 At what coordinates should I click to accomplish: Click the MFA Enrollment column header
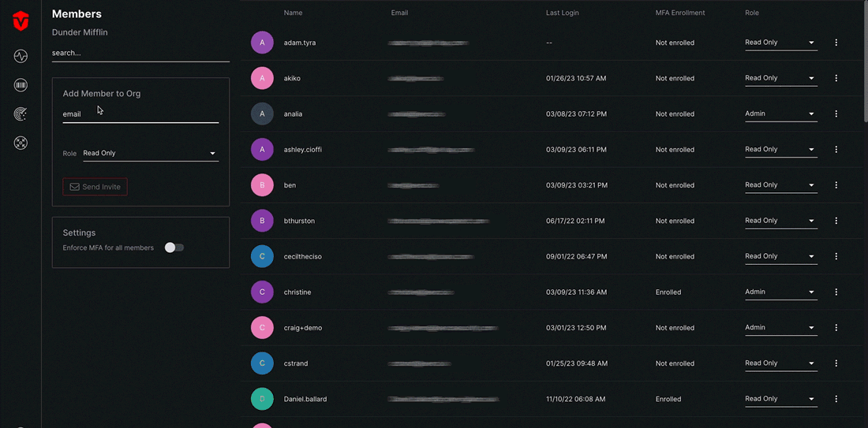(680, 13)
